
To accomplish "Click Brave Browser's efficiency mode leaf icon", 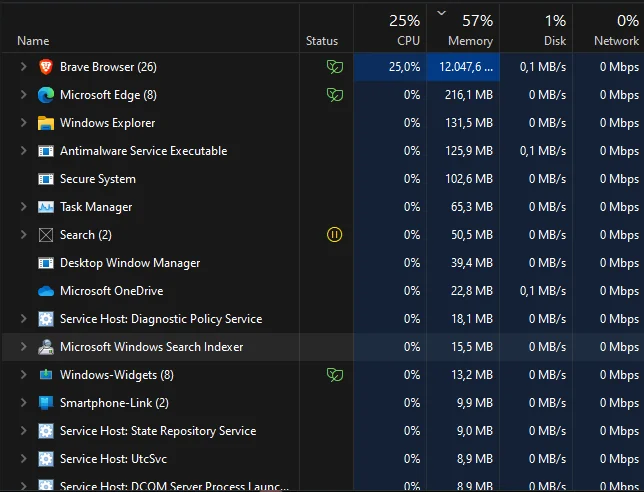I will (x=335, y=67).
